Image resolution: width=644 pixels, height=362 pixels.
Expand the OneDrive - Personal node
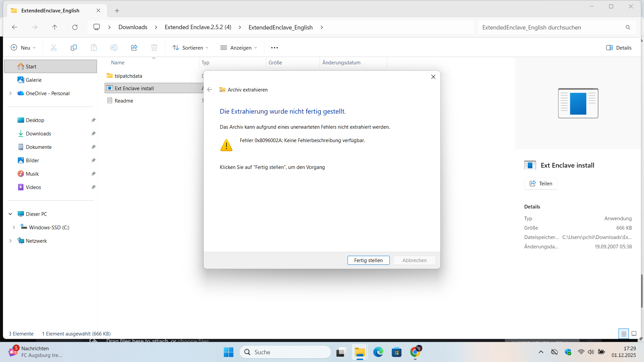tap(10, 93)
